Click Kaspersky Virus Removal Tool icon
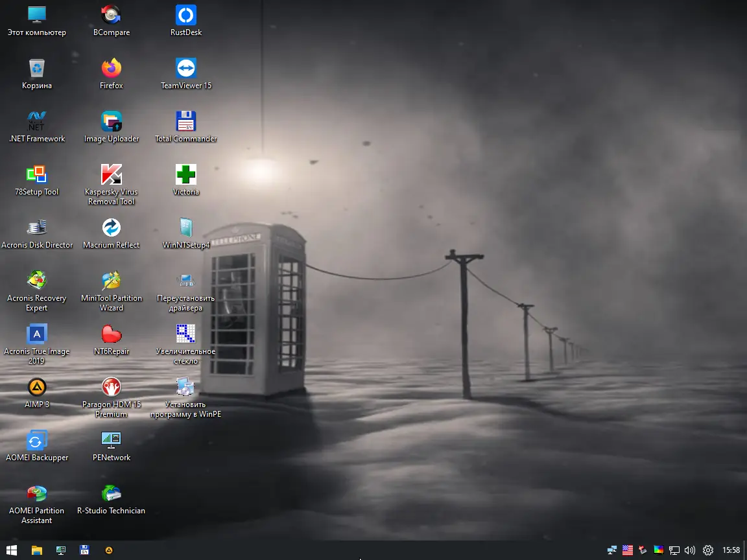This screenshot has width=747, height=560. coord(111,185)
